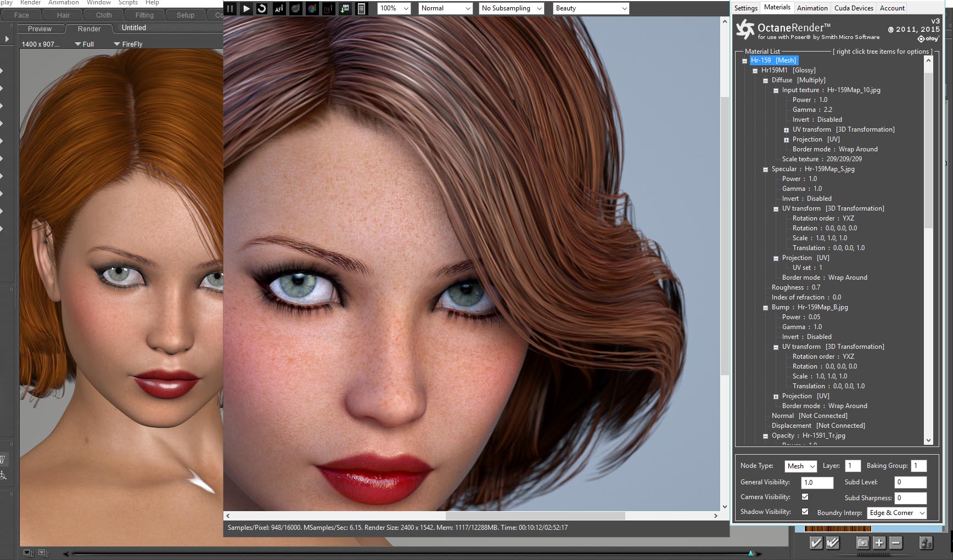Screen dimensions: 953x560
Task: Open the Window menu
Action: (99, 3)
